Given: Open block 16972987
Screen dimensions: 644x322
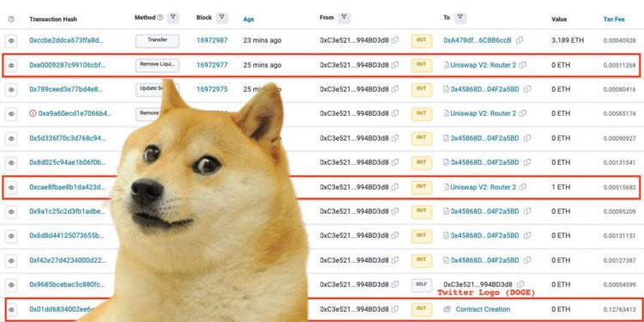Looking at the screenshot, I should [x=212, y=40].
